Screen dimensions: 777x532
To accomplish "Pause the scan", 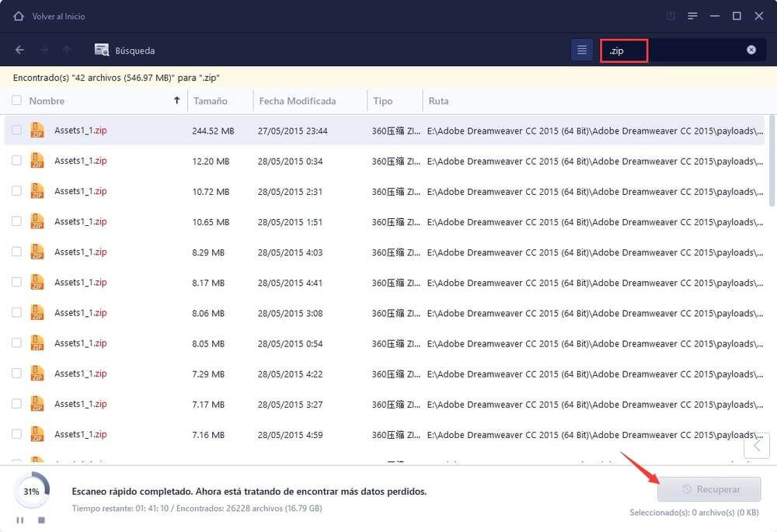I will [x=20, y=520].
